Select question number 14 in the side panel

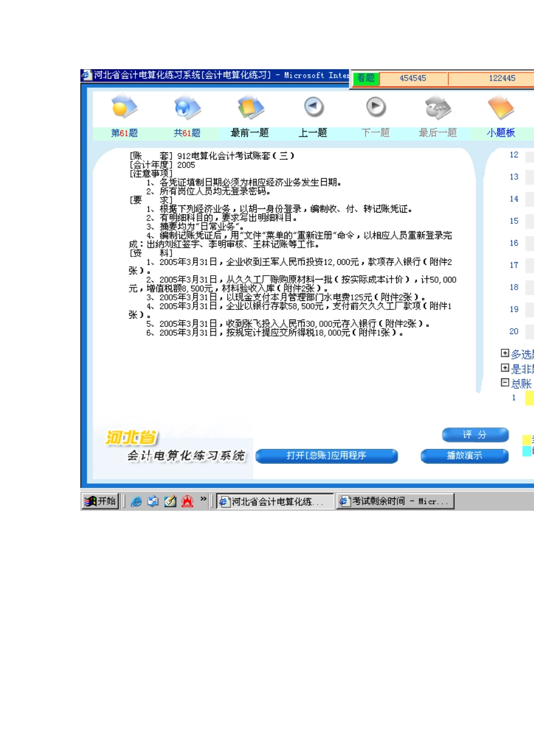coord(514,199)
